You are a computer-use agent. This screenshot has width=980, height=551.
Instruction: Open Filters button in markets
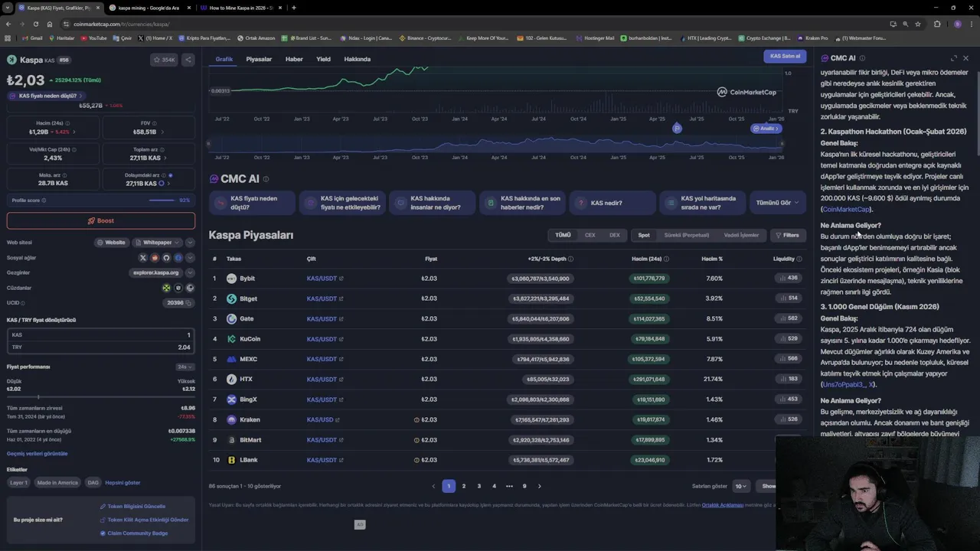pyautogui.click(x=786, y=235)
